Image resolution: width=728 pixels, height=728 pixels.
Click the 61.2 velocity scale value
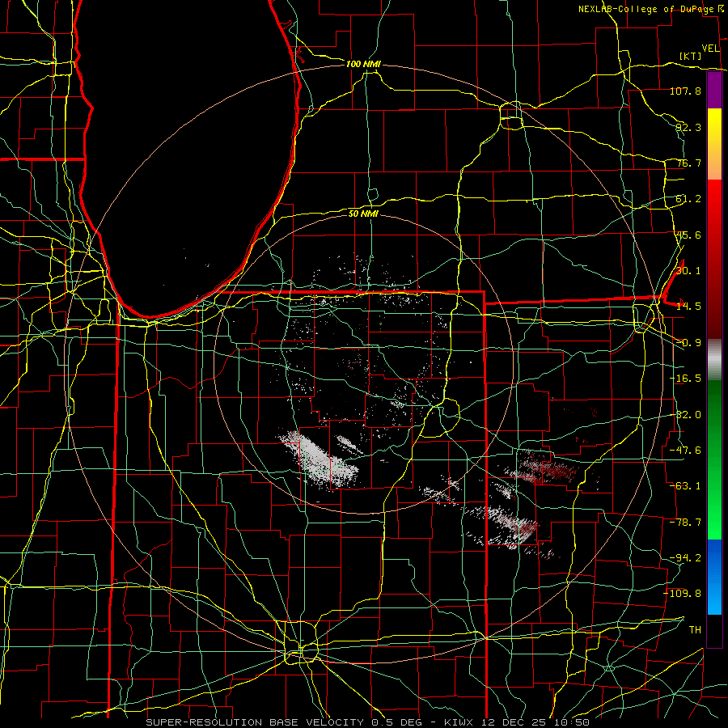(x=688, y=199)
